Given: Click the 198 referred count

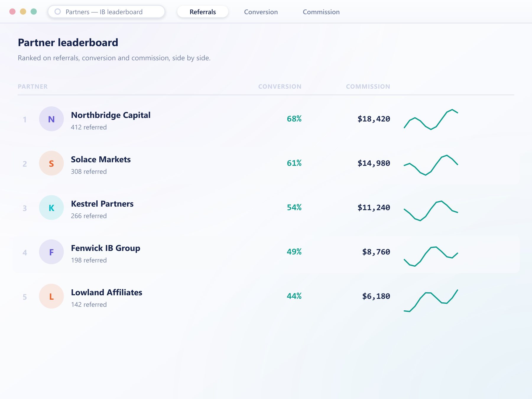Looking at the screenshot, I should tap(89, 260).
